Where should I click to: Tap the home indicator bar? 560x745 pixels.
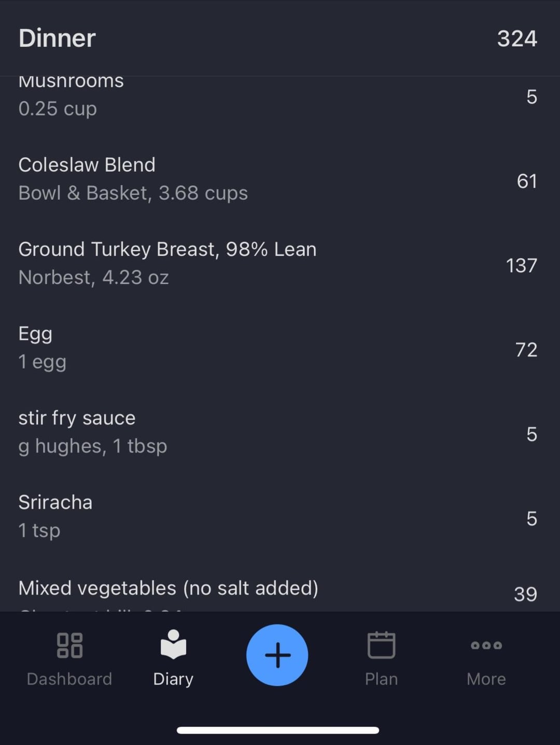click(x=278, y=730)
